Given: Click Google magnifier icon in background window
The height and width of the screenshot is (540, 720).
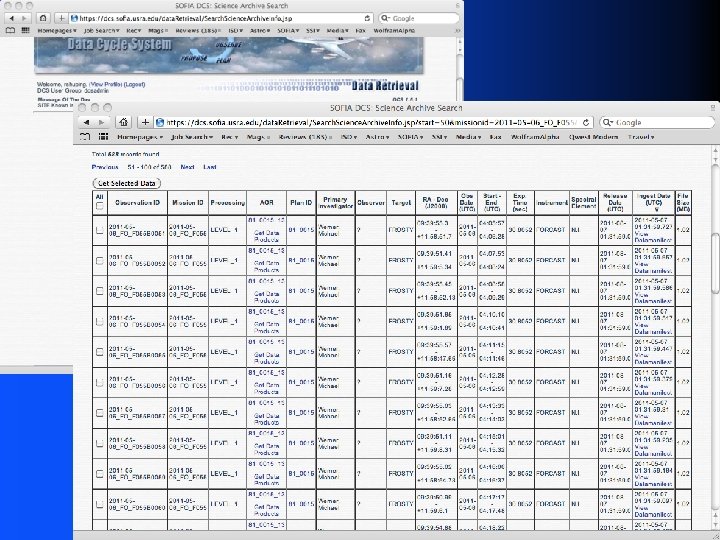Looking at the screenshot, I should click(385, 18).
